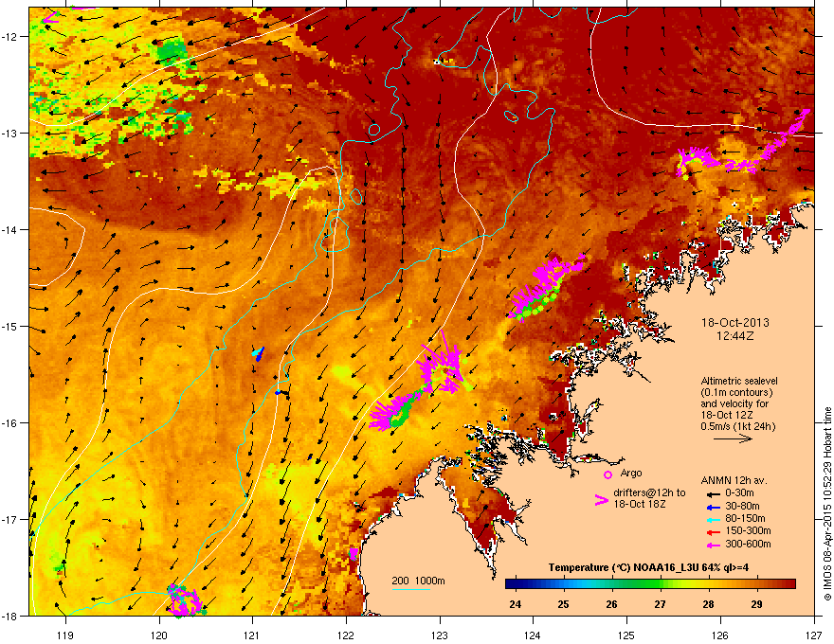Click the '28' color bar tick label
The height and width of the screenshot is (644, 834).
(709, 604)
